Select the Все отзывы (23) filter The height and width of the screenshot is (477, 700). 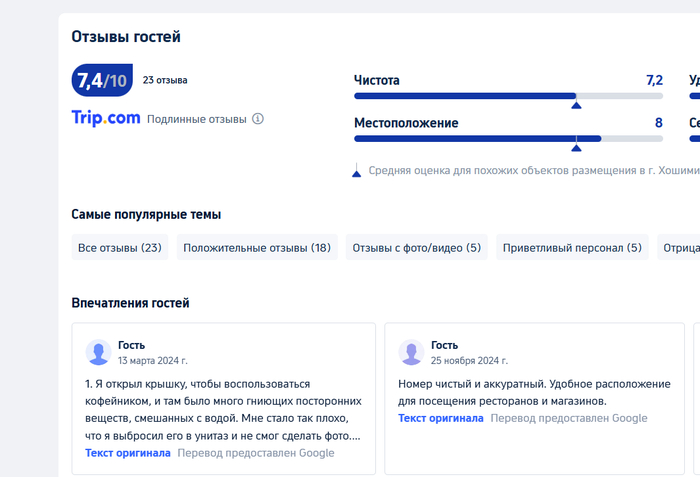point(120,248)
